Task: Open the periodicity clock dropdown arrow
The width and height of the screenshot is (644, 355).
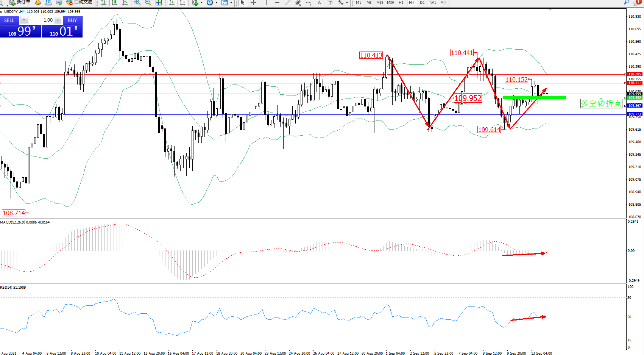Action: (216, 3)
